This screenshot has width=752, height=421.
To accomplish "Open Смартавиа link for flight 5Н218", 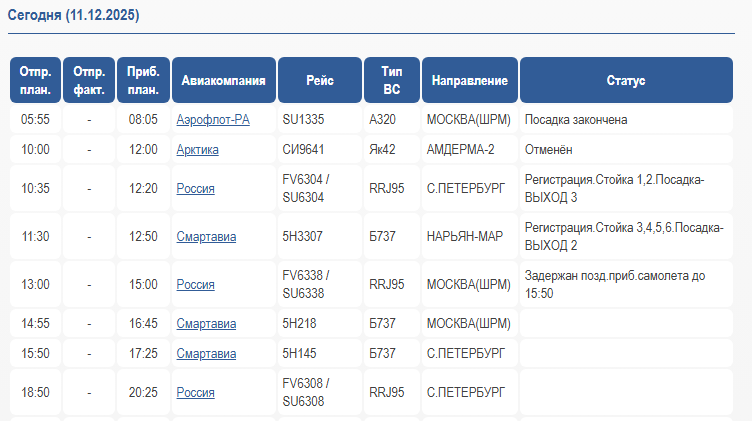I will tap(206, 324).
